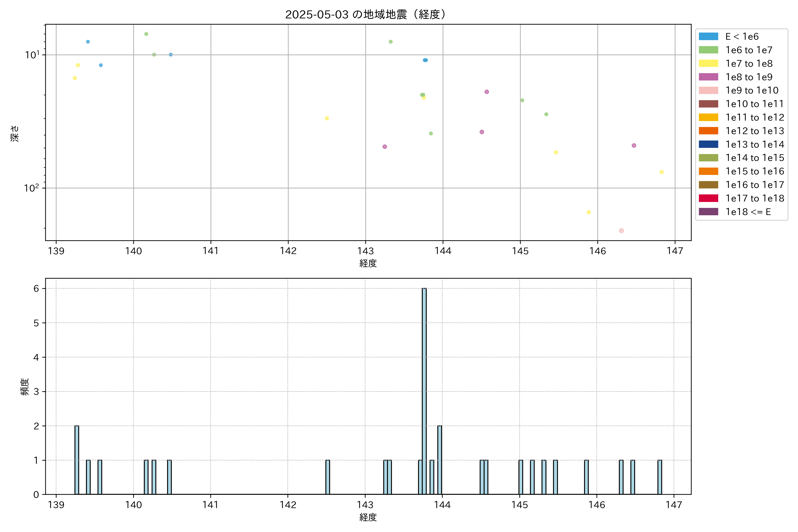The width and height of the screenshot is (798, 532).
Task: Click the green 1e6 to 1e7 legend swatch
Action: [x=708, y=50]
